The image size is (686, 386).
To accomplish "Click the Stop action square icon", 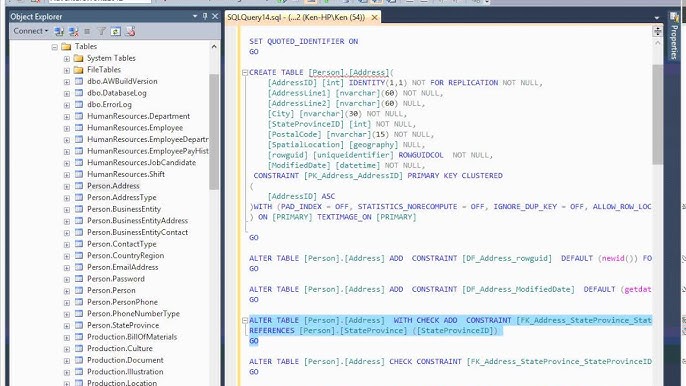I will point(87,31).
